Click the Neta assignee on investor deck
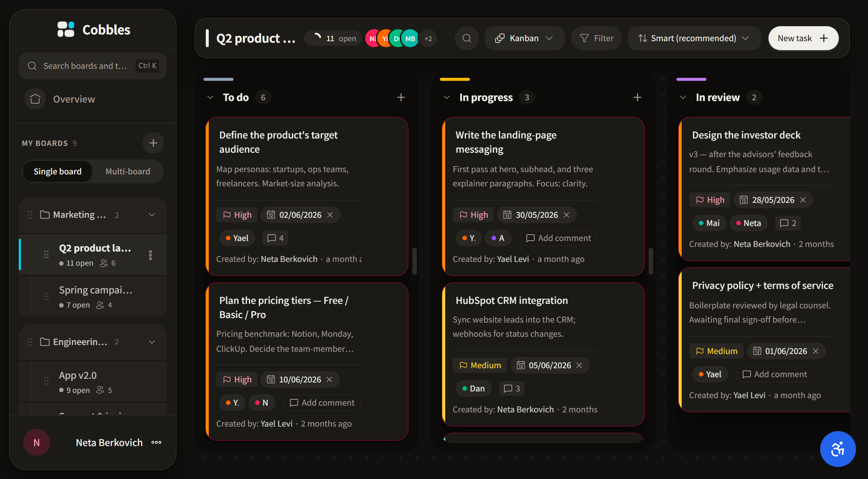 pyautogui.click(x=748, y=223)
